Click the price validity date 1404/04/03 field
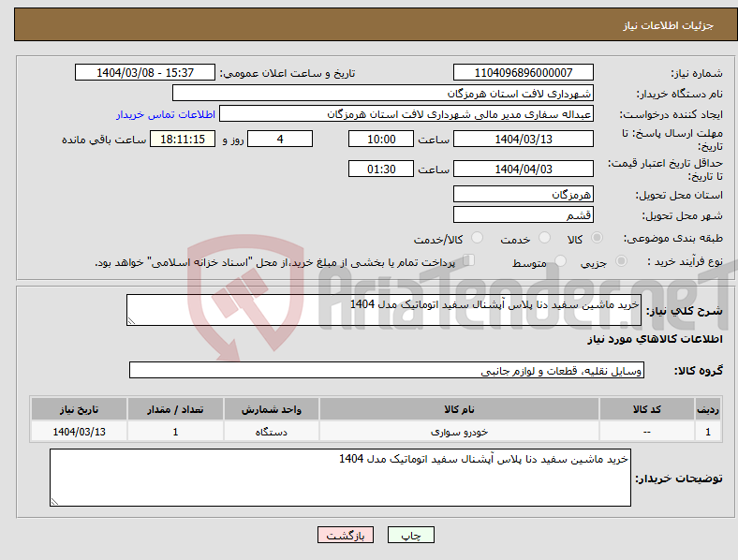738x560 pixels. coord(523,169)
